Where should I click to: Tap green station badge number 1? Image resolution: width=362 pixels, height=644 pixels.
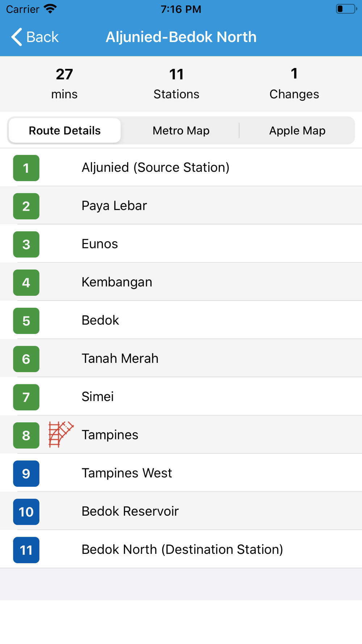(26, 168)
